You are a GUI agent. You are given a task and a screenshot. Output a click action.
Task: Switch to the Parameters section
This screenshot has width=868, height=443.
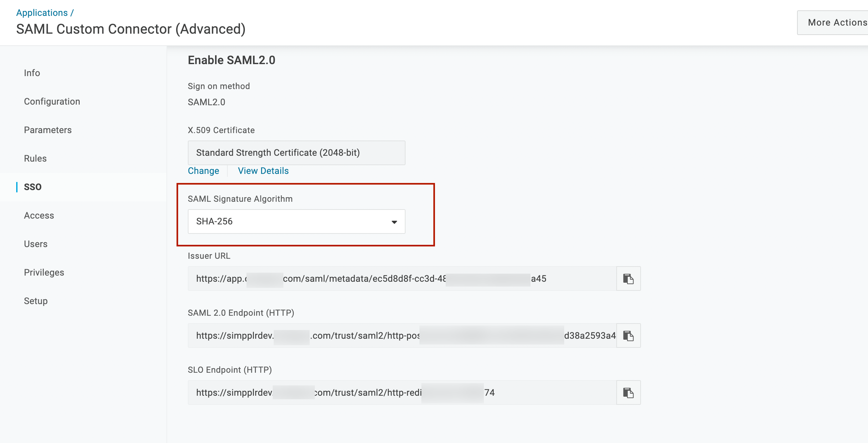click(48, 130)
